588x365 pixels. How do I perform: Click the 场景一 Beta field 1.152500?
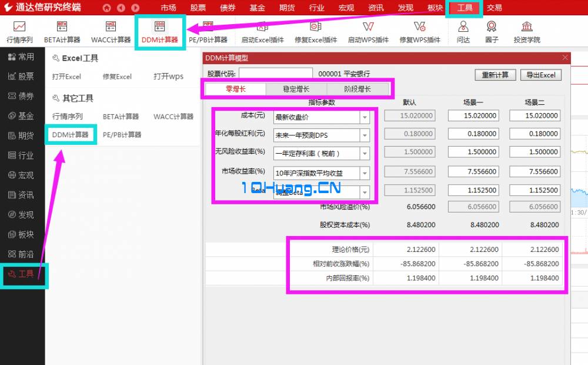pos(473,190)
